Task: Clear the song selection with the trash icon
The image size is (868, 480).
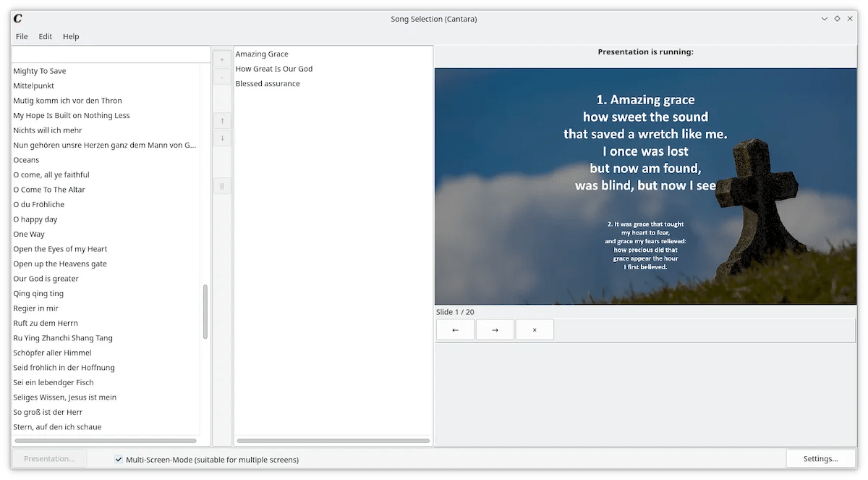Action: point(222,185)
